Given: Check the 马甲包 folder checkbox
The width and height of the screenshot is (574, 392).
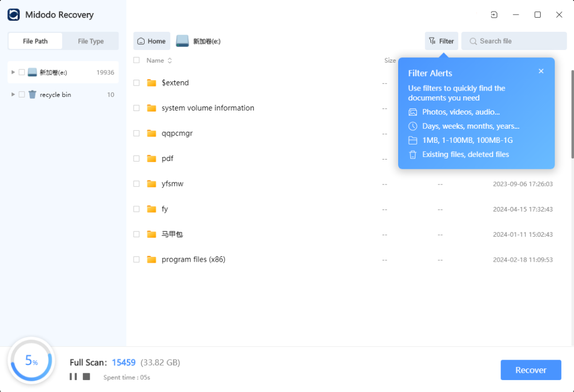Looking at the screenshot, I should coord(137,235).
